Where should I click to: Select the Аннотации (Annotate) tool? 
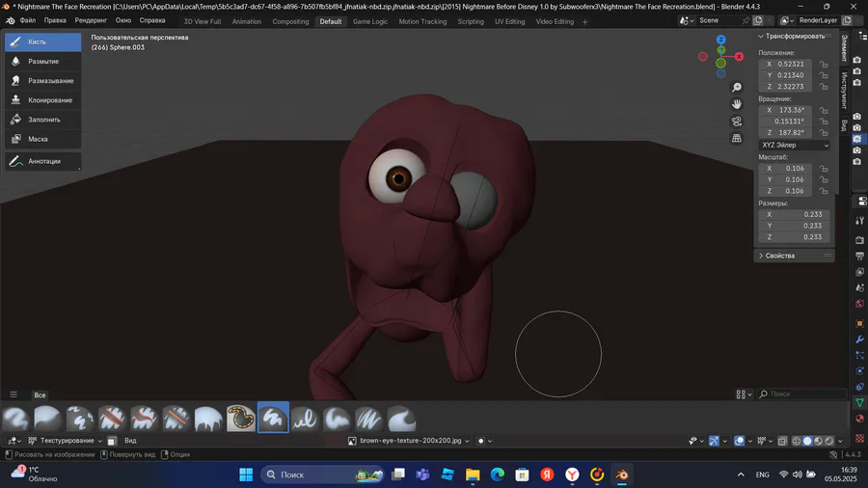43,161
